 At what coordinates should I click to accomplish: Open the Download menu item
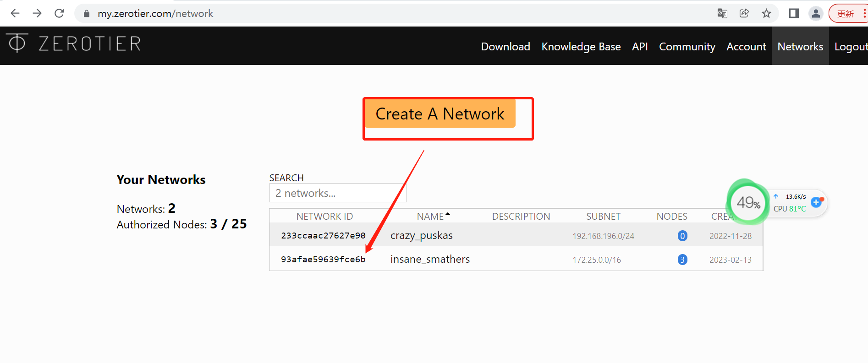click(505, 47)
